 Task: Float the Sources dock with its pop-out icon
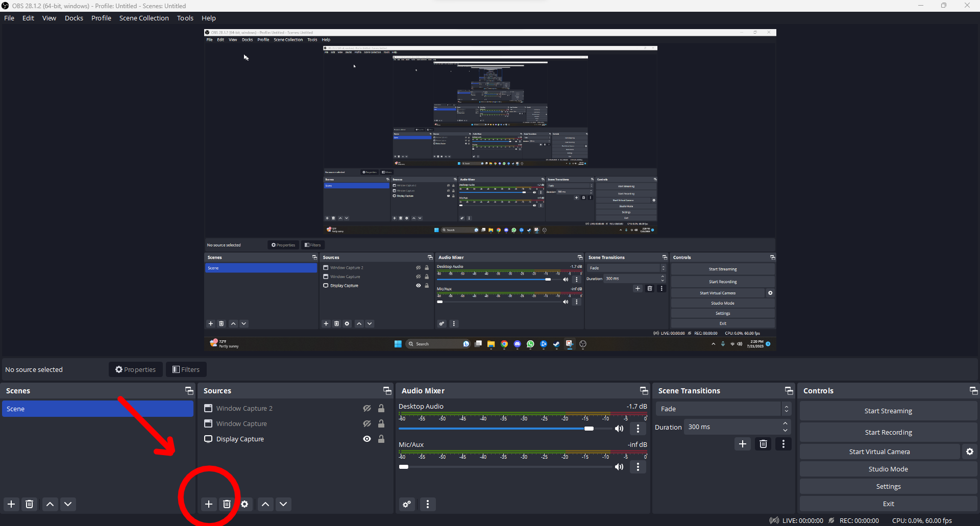[x=387, y=391]
